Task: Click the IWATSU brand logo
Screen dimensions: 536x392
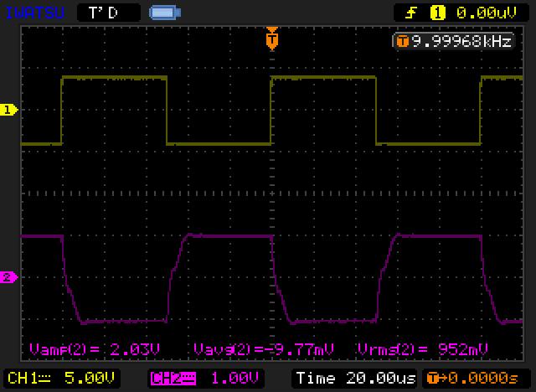Action: (x=35, y=13)
